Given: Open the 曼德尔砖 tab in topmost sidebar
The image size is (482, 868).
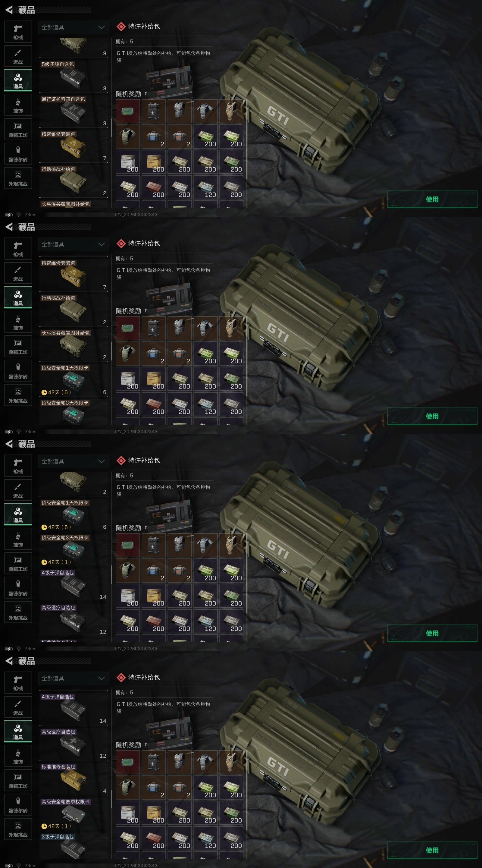Looking at the screenshot, I should tap(18, 154).
